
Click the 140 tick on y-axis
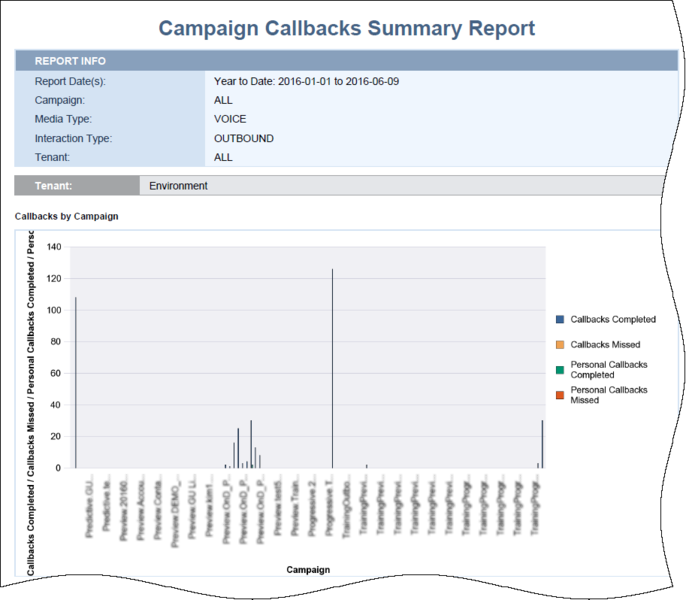click(x=54, y=247)
